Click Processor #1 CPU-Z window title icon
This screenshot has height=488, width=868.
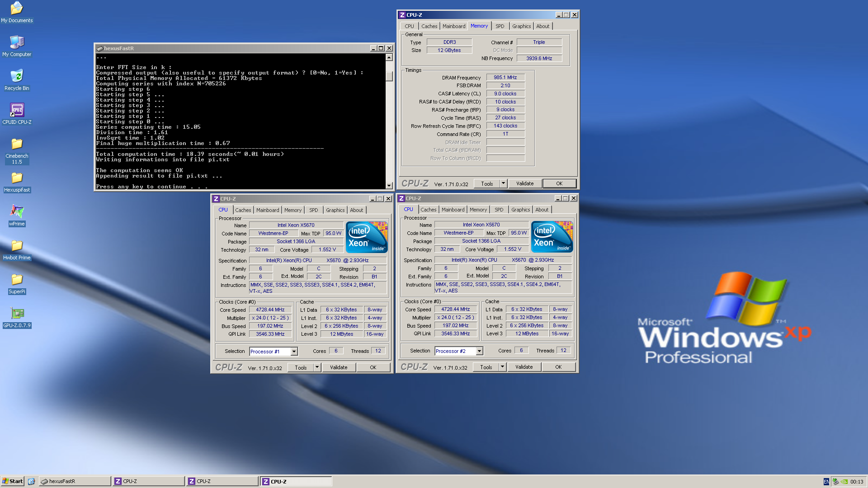[x=216, y=199]
